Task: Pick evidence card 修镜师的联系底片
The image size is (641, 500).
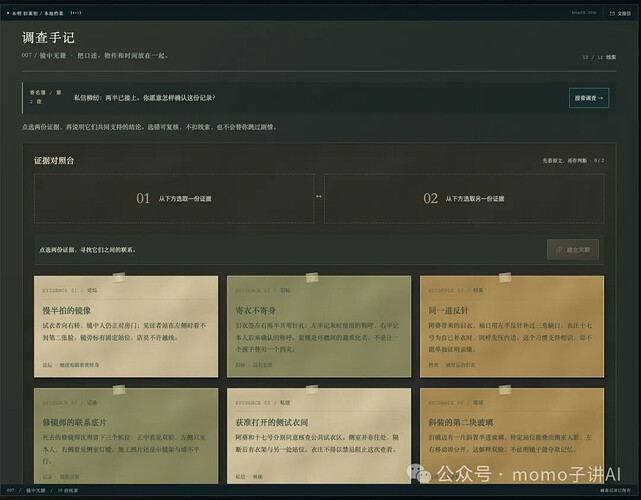Action: click(126, 436)
